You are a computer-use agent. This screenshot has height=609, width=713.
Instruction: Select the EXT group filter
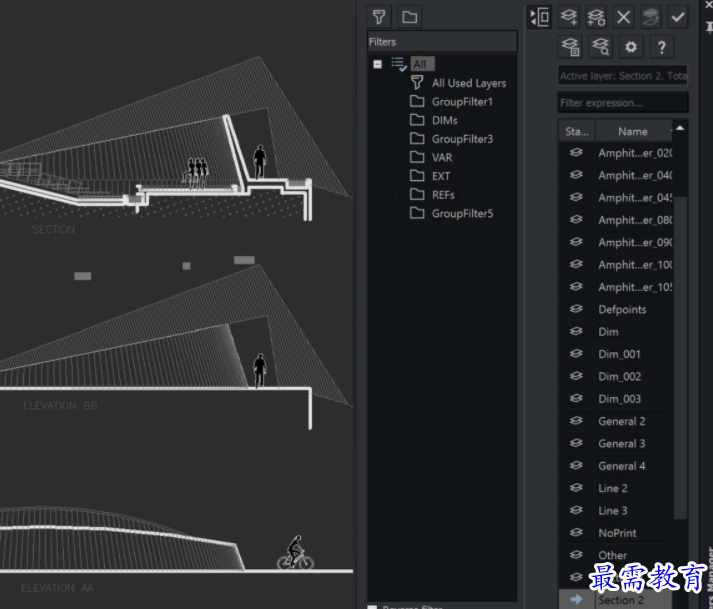click(441, 176)
